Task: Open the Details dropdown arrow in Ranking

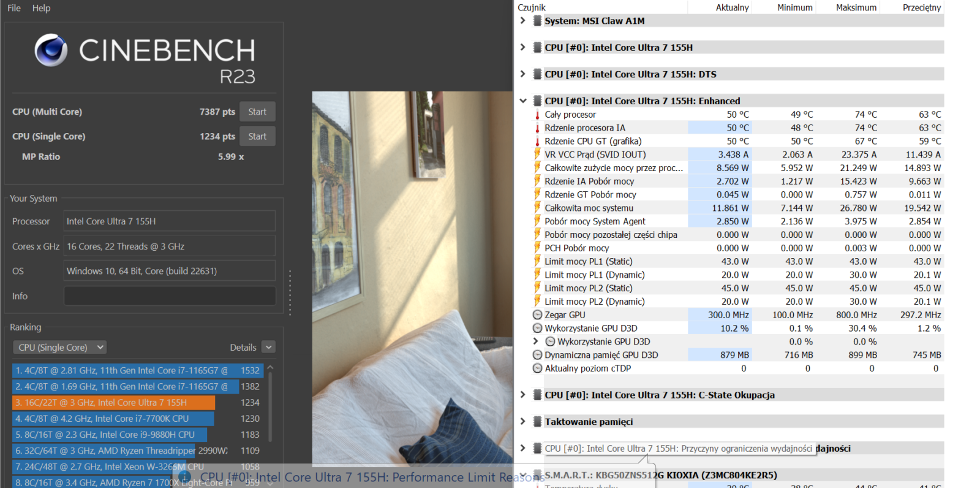Action: [x=268, y=348]
